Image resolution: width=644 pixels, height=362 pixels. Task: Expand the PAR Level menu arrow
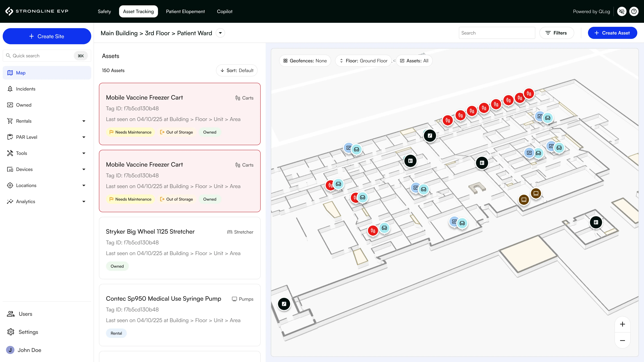pyautogui.click(x=84, y=137)
